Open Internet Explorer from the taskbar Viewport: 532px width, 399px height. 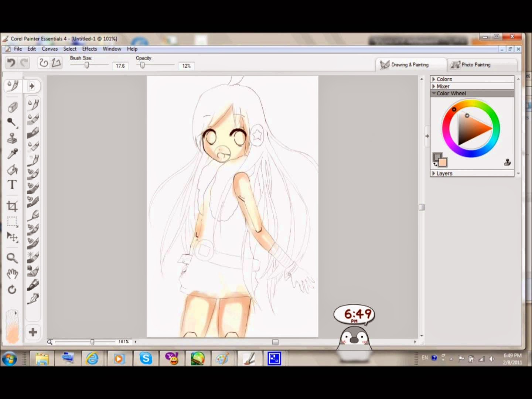(x=92, y=358)
